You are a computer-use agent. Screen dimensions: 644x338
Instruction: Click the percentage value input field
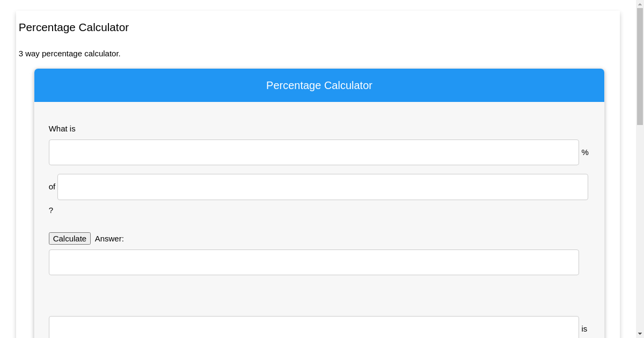[x=313, y=152]
